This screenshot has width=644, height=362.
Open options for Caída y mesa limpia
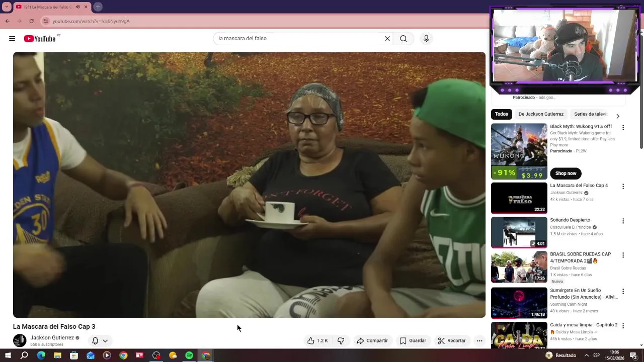click(623, 326)
